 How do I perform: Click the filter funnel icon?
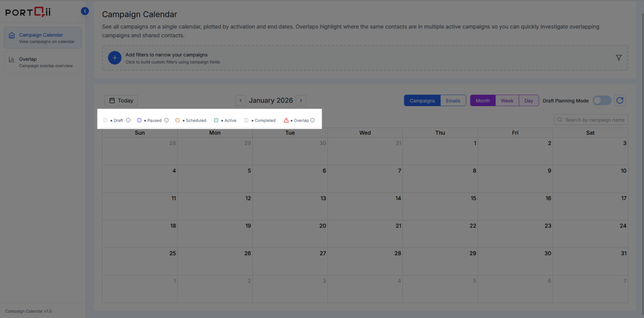[x=618, y=58]
